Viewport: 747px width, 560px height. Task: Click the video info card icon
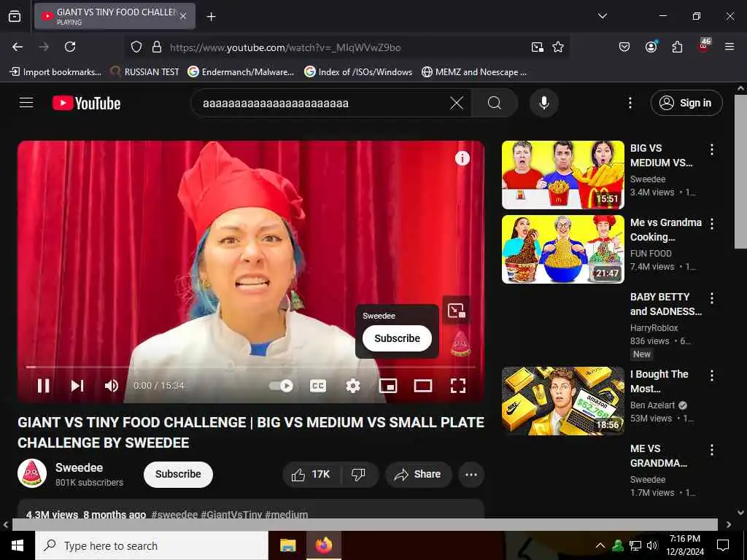point(462,158)
